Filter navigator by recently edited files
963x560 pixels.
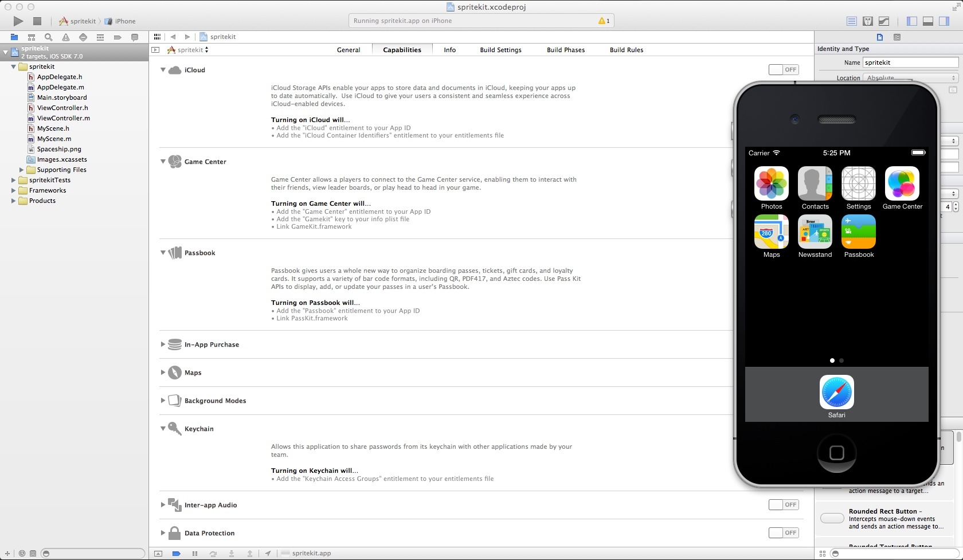click(x=22, y=554)
